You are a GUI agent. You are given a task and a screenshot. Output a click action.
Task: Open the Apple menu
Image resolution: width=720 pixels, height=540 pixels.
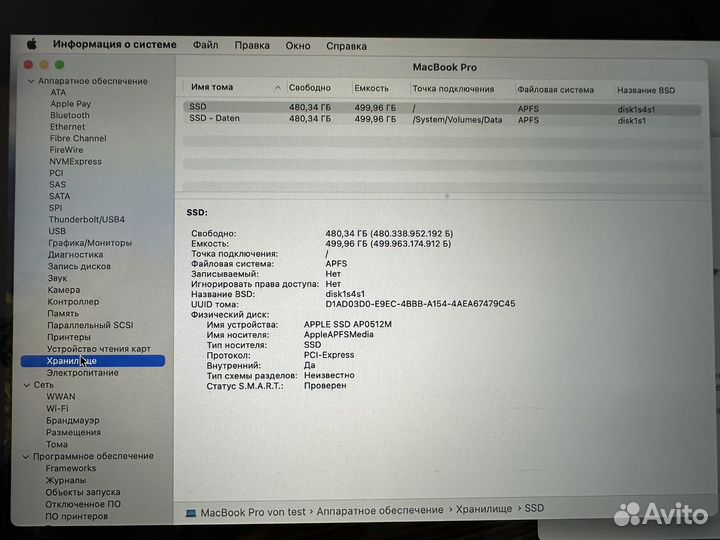(x=32, y=45)
